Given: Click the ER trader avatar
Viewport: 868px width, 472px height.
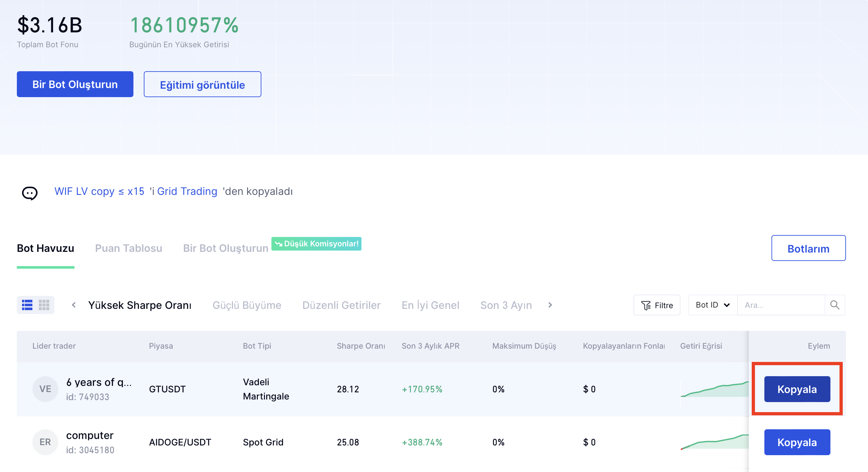Looking at the screenshot, I should pyautogui.click(x=45, y=442).
